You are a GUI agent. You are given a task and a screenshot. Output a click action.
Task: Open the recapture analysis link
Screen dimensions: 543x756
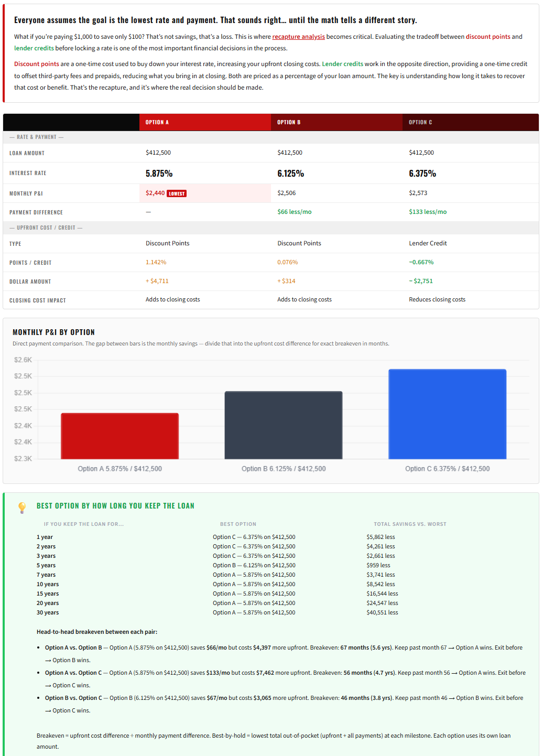(298, 37)
